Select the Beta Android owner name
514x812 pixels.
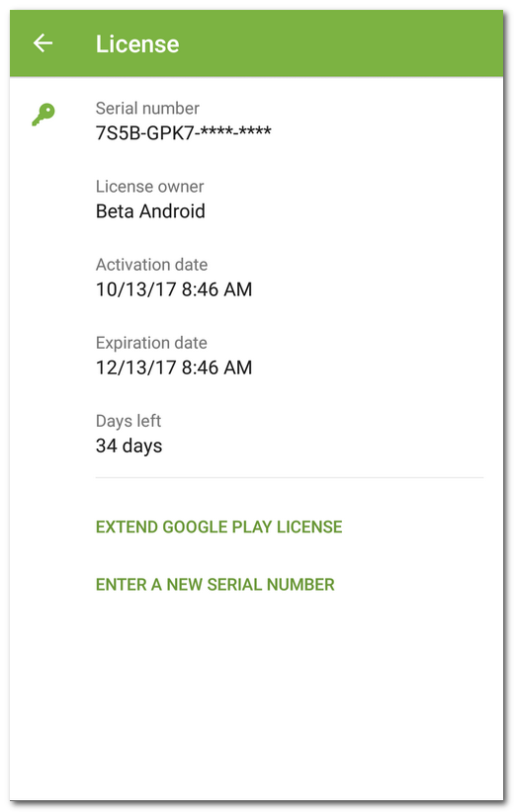(150, 211)
